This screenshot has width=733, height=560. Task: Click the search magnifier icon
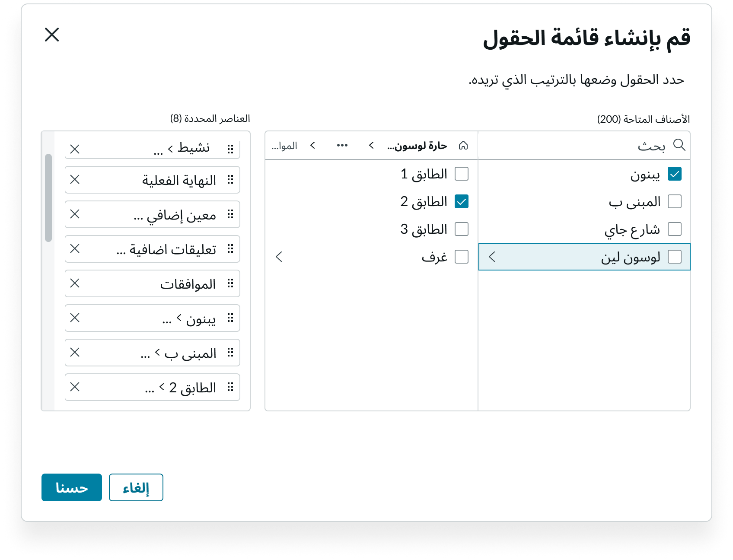click(679, 145)
